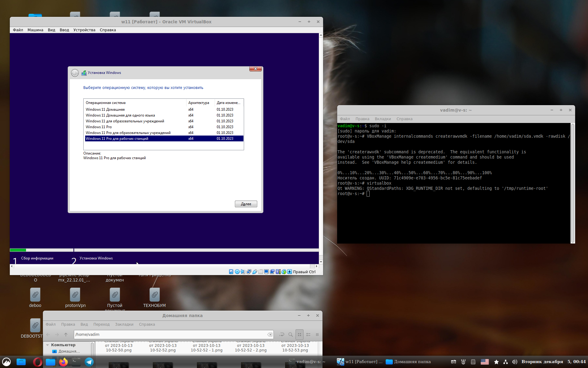Select Windows 11 Pro in list
Screen dimensions: 588x368
click(99, 127)
